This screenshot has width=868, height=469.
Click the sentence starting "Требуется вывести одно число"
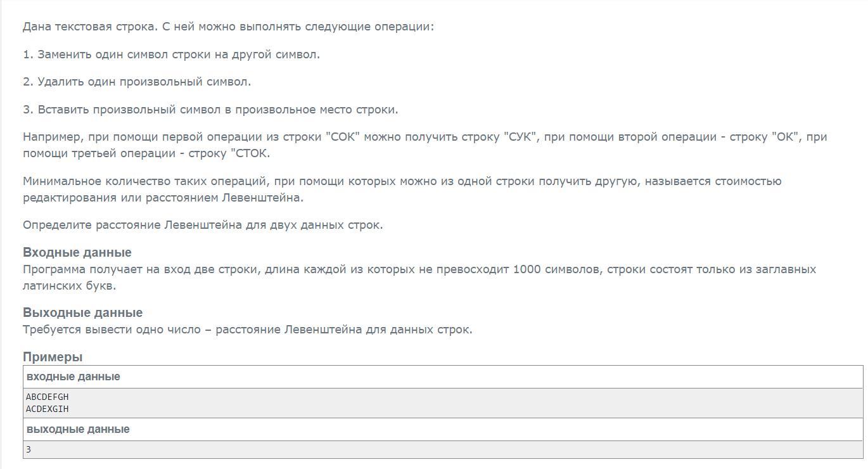(x=247, y=330)
